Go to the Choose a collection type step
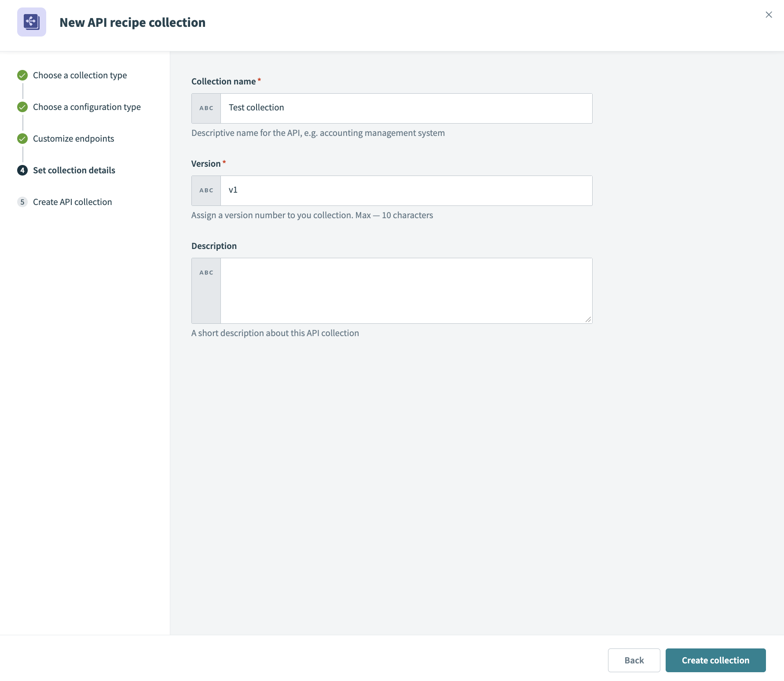 tap(80, 75)
